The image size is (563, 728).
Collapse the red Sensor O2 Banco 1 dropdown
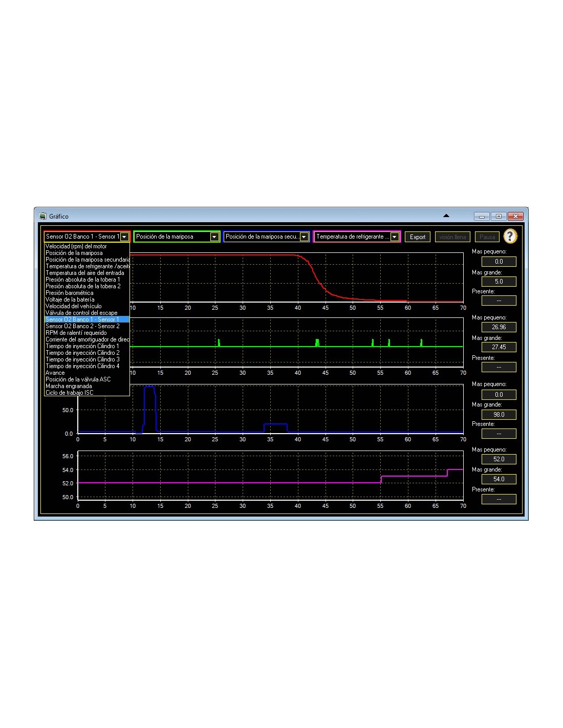pyautogui.click(x=124, y=237)
